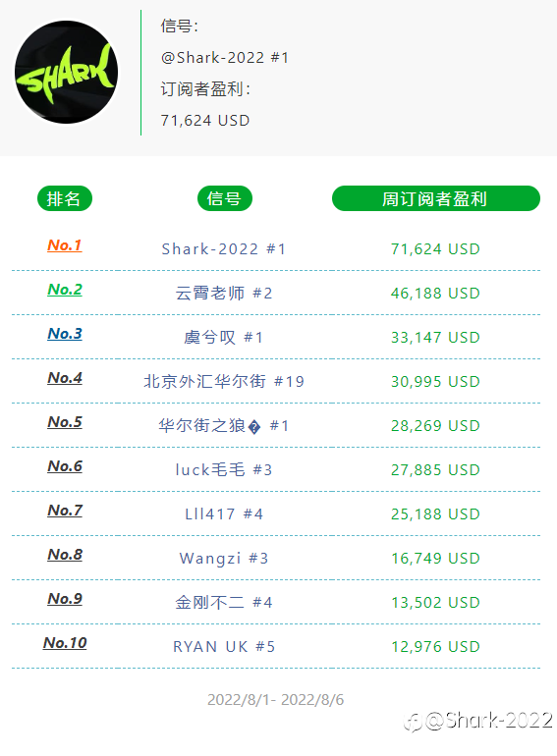The height and width of the screenshot is (756, 557).
Task: Open the No.3 rank link
Action: coord(65,333)
